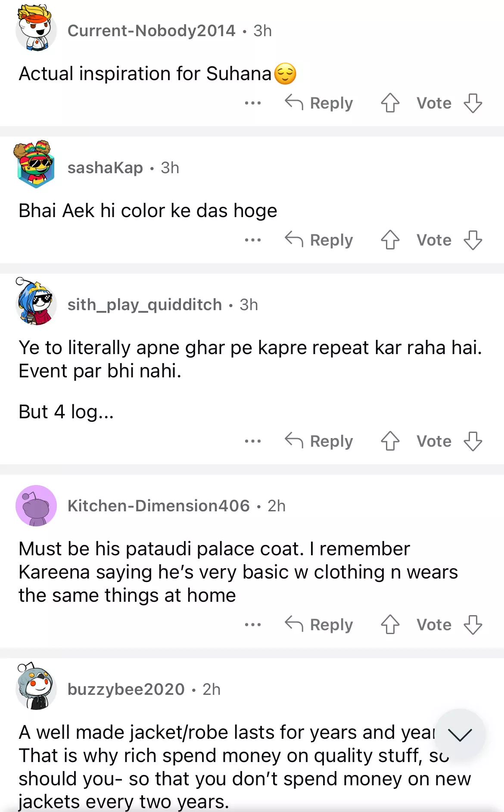Tap Kitchen-Dimension406's purple avatar
Image resolution: width=504 pixels, height=812 pixels.
click(x=36, y=506)
